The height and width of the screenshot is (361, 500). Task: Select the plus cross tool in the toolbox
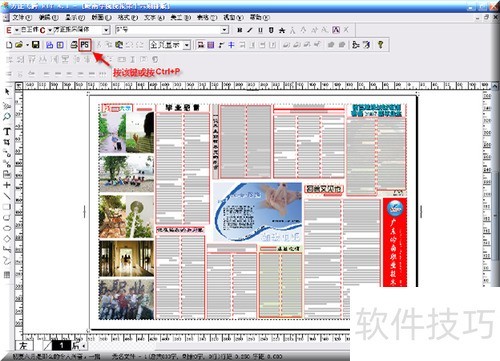tap(7, 185)
